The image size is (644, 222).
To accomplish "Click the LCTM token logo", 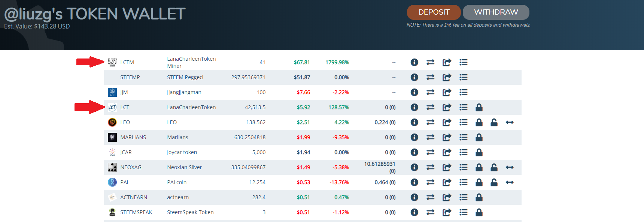I will coord(112,62).
